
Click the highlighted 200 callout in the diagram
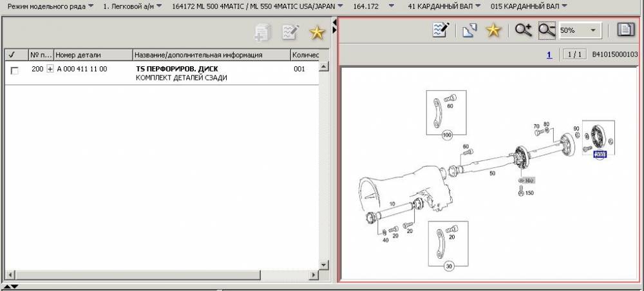click(x=600, y=154)
